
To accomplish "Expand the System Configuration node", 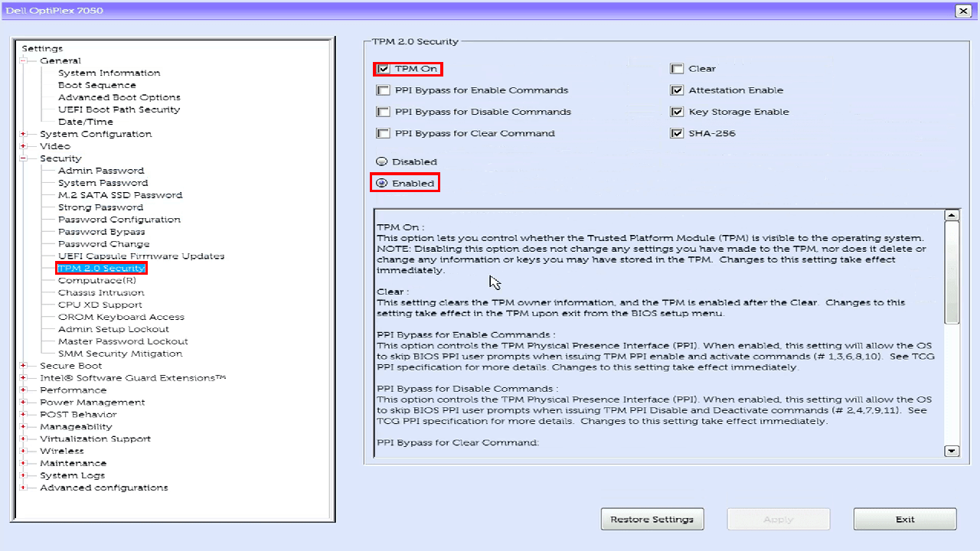I will click(x=24, y=134).
